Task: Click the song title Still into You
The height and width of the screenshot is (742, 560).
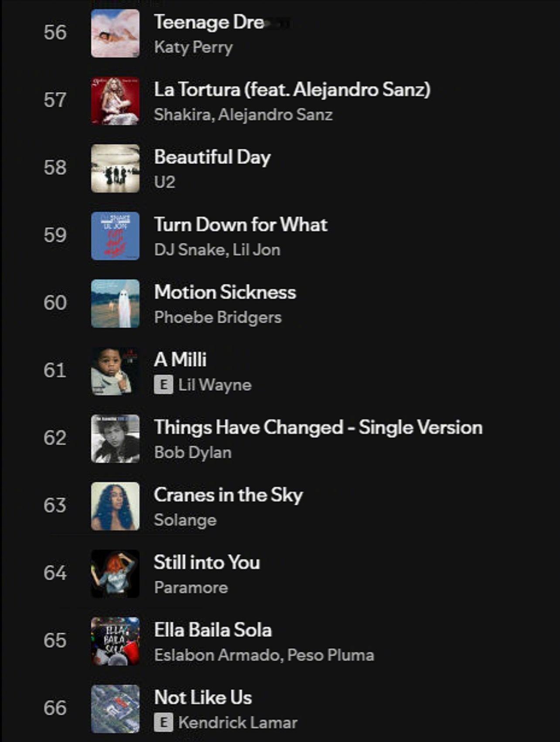Action: point(207,562)
